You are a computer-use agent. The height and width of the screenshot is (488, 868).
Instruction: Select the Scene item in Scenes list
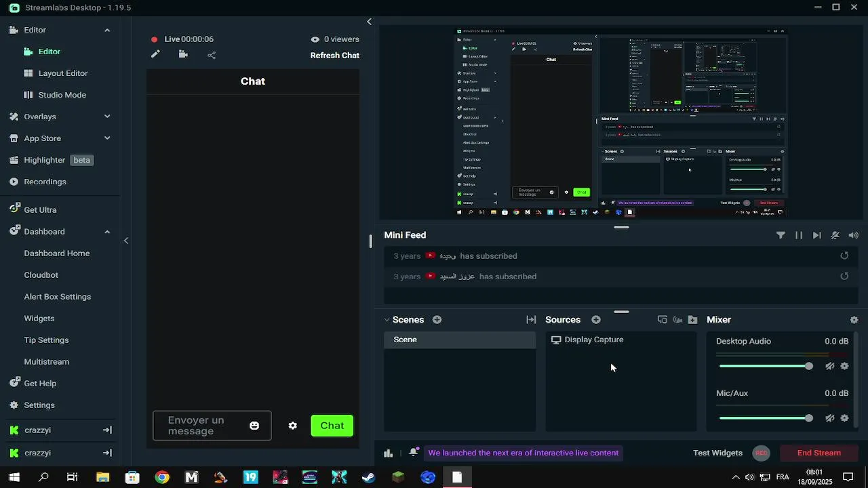pos(460,340)
